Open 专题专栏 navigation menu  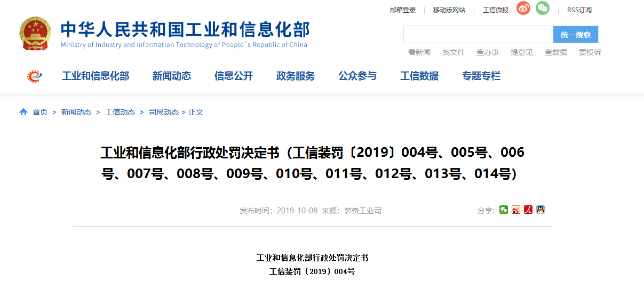[x=481, y=76]
